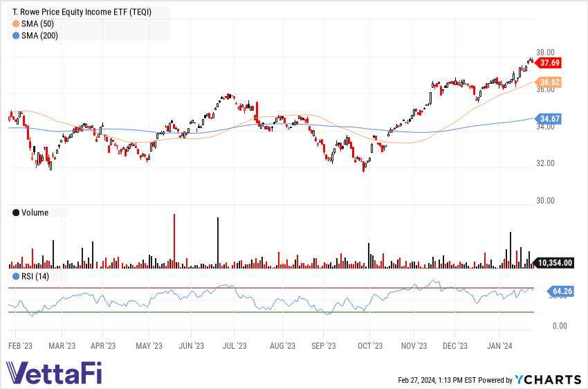Click the 32.00 price axis label
The image size is (588, 389).
(545, 163)
